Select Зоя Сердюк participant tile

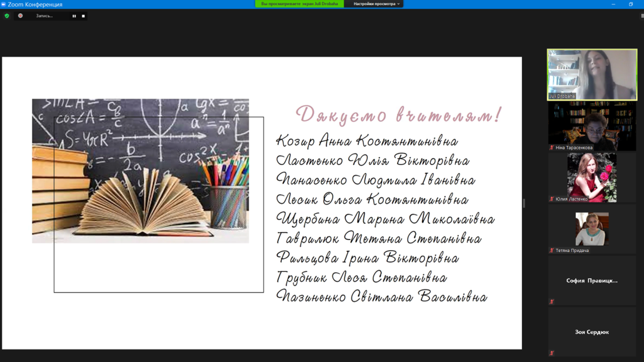coord(591,332)
